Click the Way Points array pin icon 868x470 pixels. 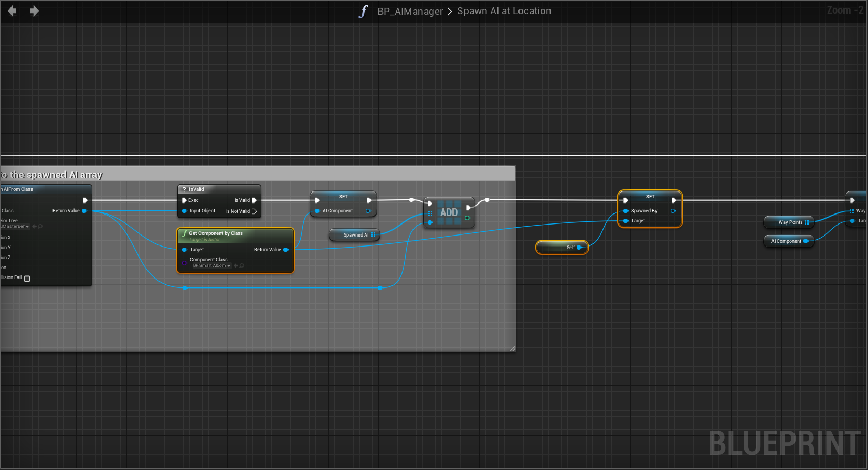coord(807,222)
